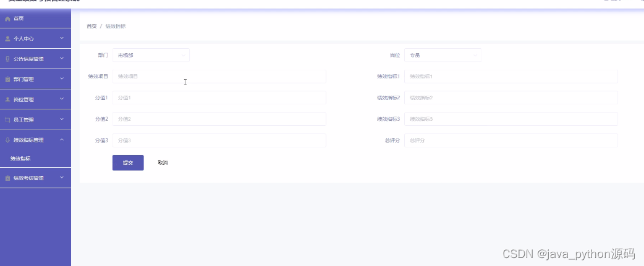This screenshot has height=266, width=644.
Task: Open the 员工管理 sidebar menu
Action: coord(35,120)
